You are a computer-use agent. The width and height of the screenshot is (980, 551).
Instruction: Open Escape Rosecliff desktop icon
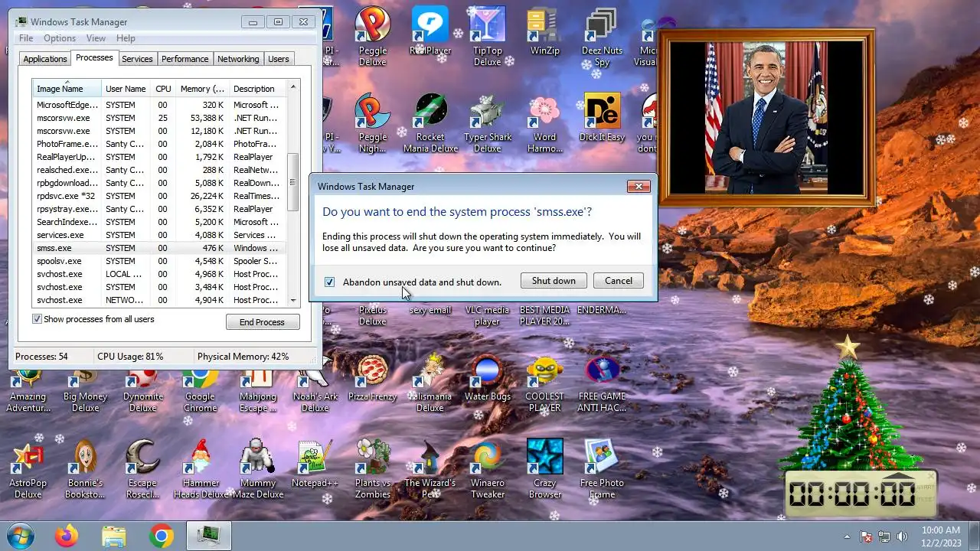pyautogui.click(x=143, y=468)
